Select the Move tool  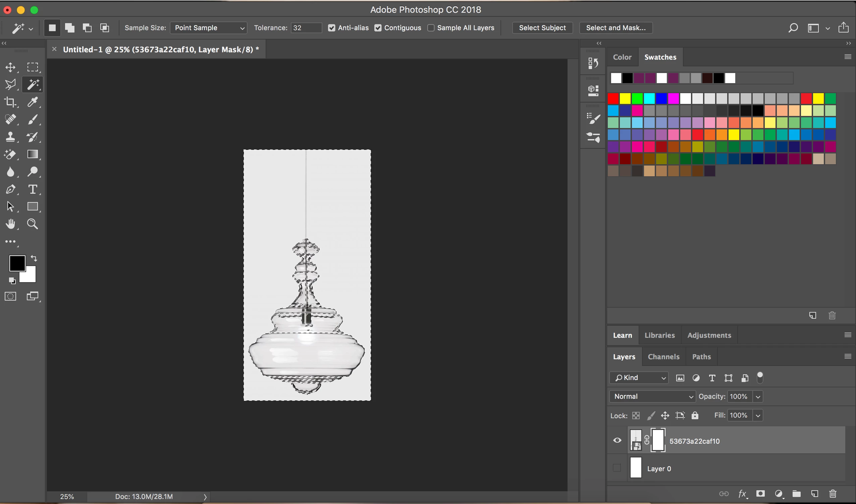(10, 67)
